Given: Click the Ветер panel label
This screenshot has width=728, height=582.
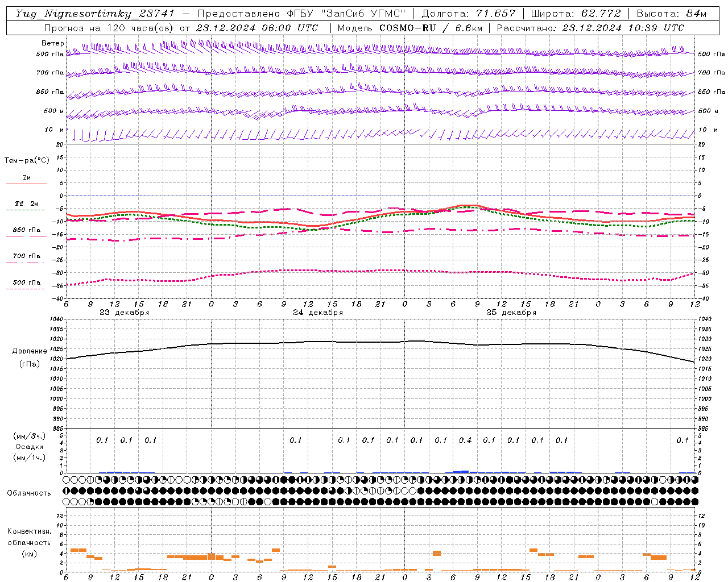Looking at the screenshot, I should pyautogui.click(x=52, y=43).
